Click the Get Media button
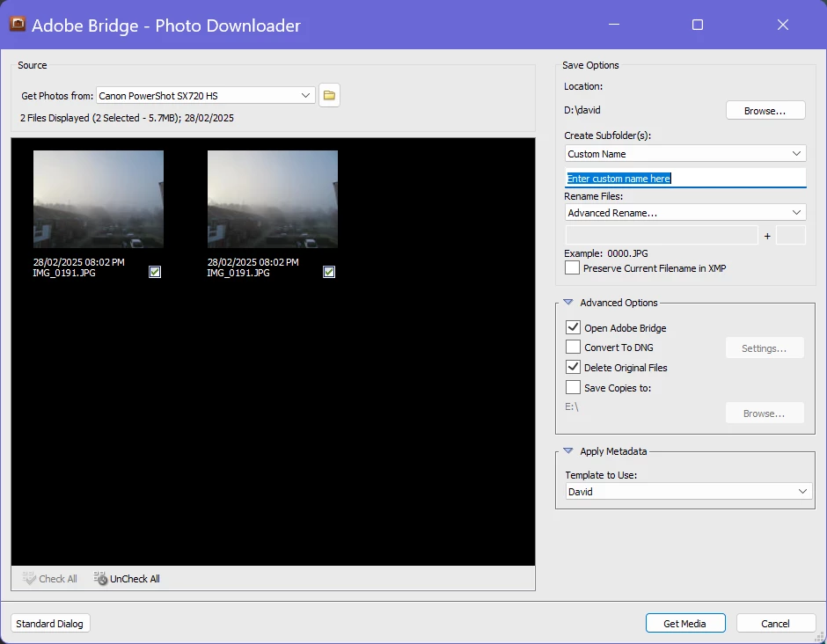Viewport: 827px width, 644px height. (x=685, y=624)
